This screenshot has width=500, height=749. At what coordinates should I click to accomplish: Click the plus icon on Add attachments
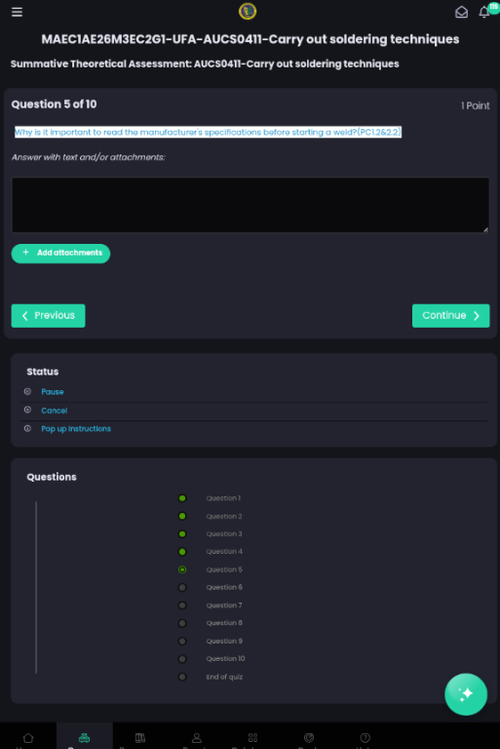[x=26, y=252]
